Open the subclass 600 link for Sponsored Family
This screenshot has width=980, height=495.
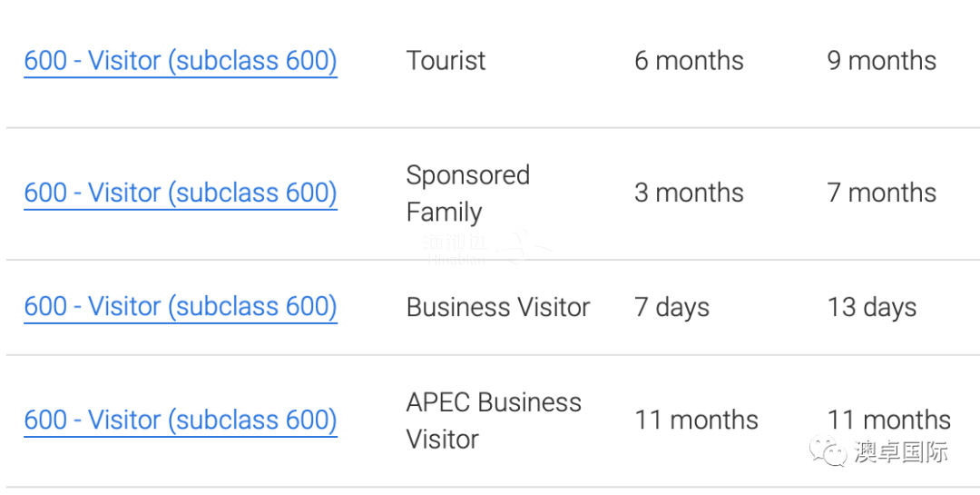(181, 193)
